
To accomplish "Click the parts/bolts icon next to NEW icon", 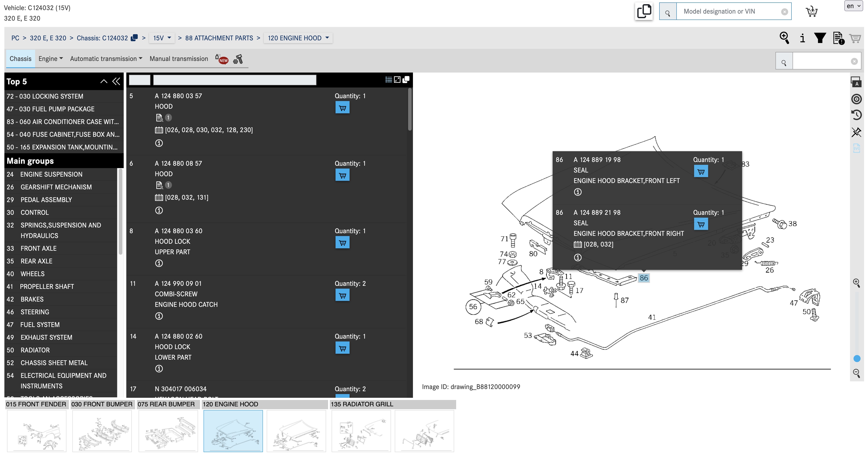I will pyautogui.click(x=238, y=59).
